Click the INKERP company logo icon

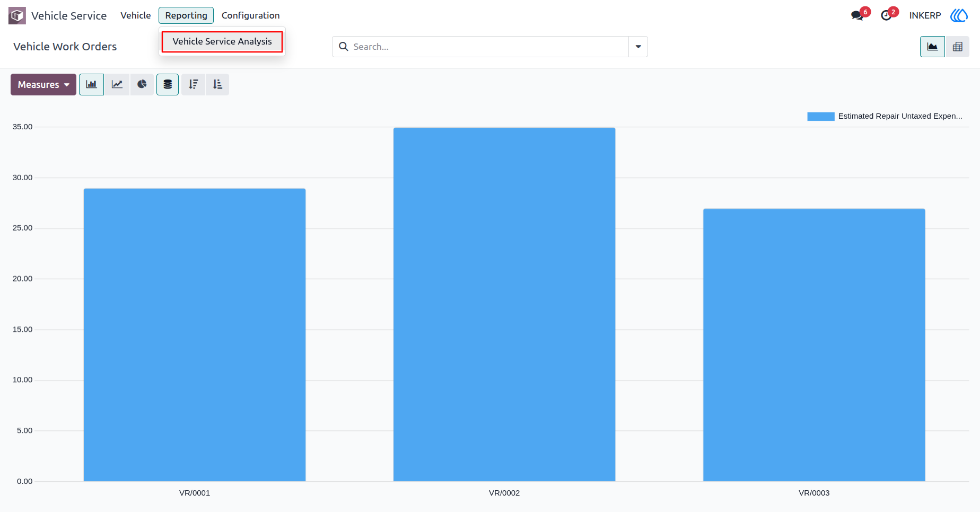coord(959,15)
